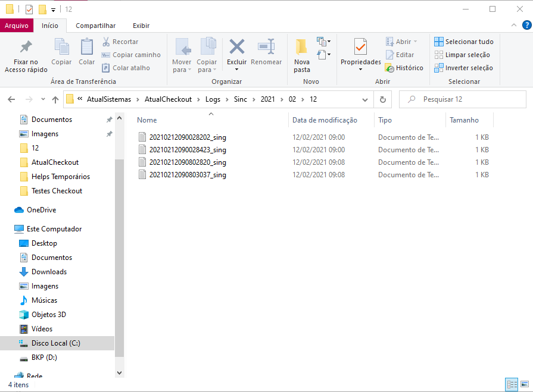Click 2021 breadcrumb segment
Viewport: 533px width, 392px height.
[x=267, y=99]
